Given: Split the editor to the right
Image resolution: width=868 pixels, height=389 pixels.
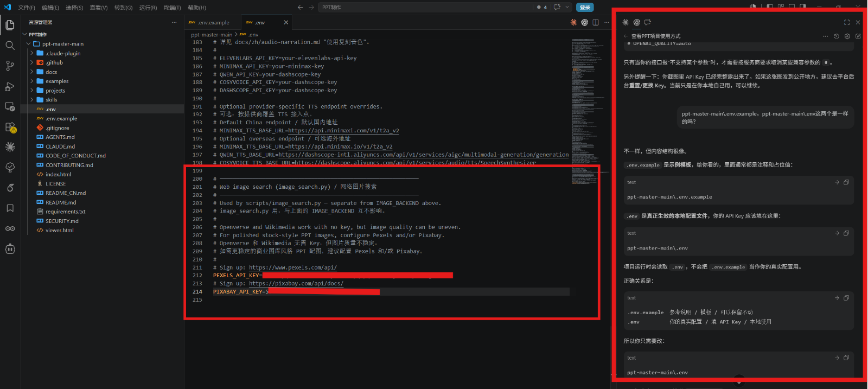Looking at the screenshot, I should [x=596, y=22].
